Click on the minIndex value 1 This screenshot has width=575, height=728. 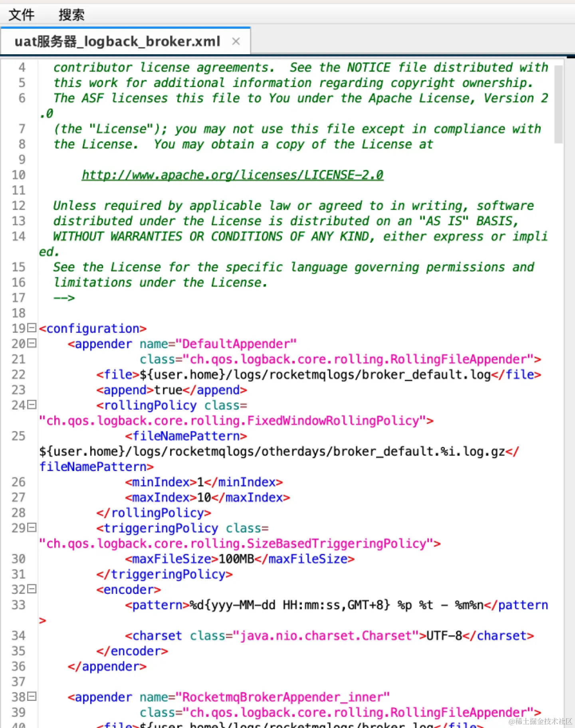200,482
